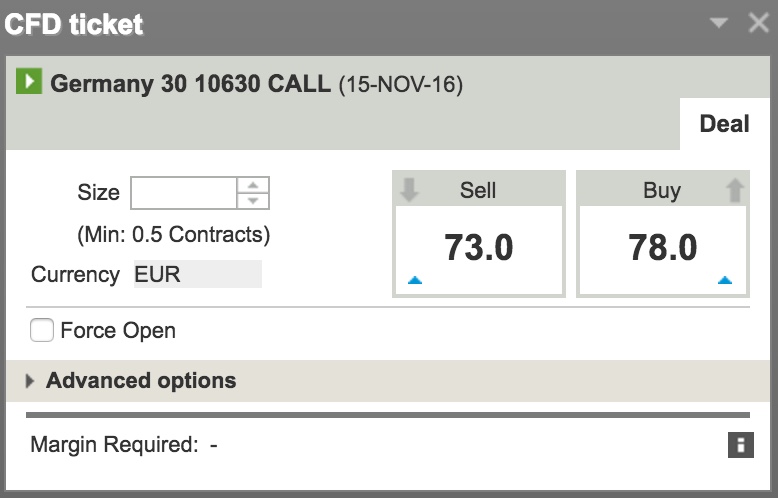Click the grey down arrow on Sell
The image size is (778, 498).
click(409, 190)
